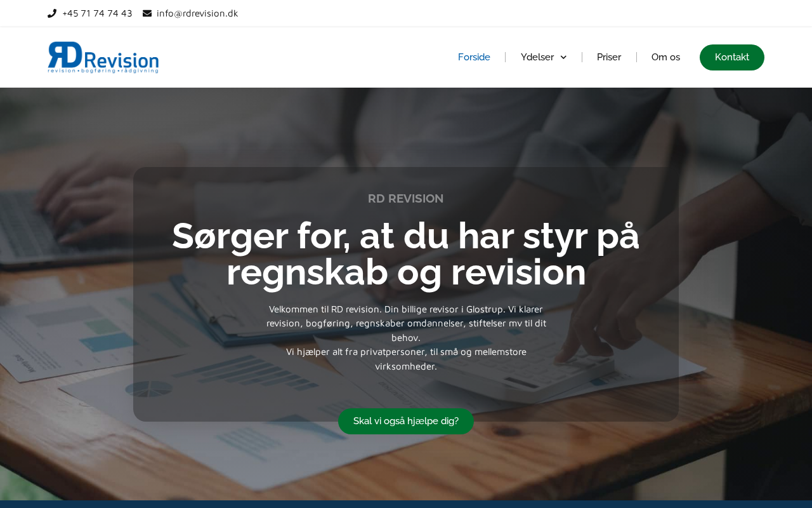Click the RD REVISION subtitle text
The image size is (812, 508).
[406, 199]
